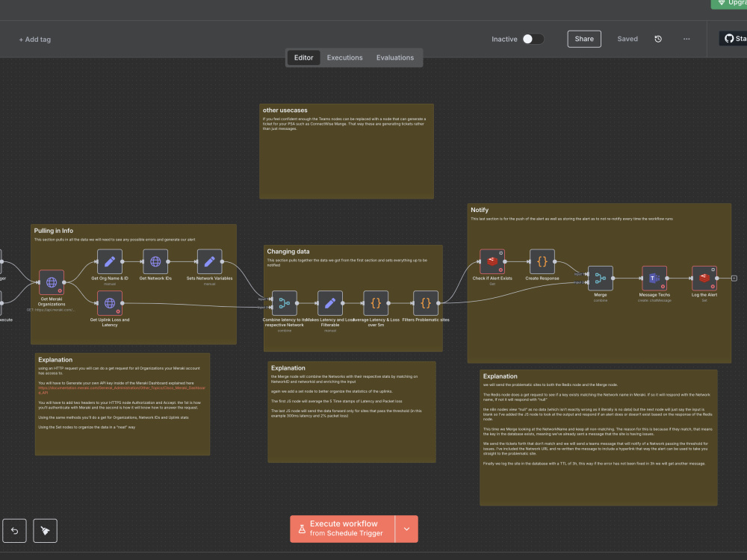
Task: Select the other usecases sticky note
Action: (347, 152)
